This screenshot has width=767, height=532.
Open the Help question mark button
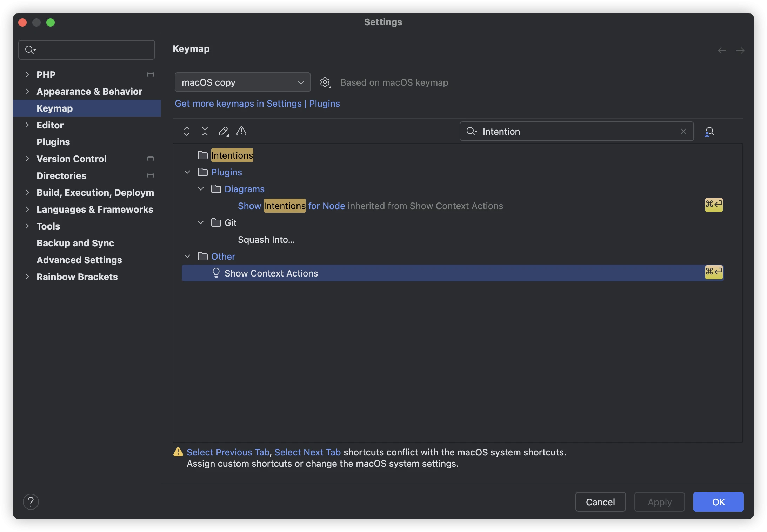(x=31, y=502)
